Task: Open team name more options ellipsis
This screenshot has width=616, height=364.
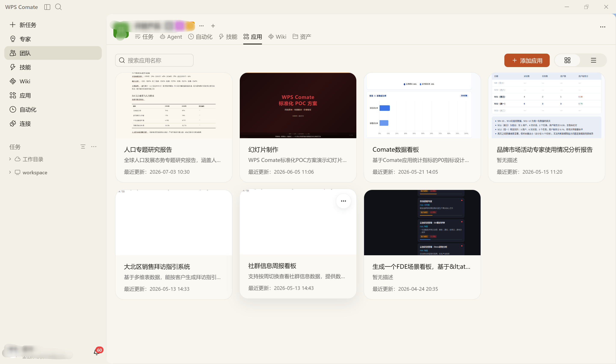Action: click(201, 26)
